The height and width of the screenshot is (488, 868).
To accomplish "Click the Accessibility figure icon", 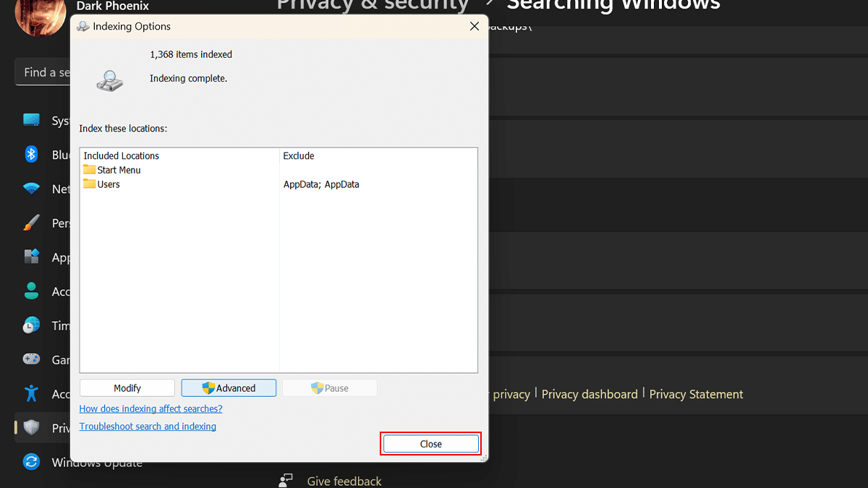I will click(x=31, y=393).
